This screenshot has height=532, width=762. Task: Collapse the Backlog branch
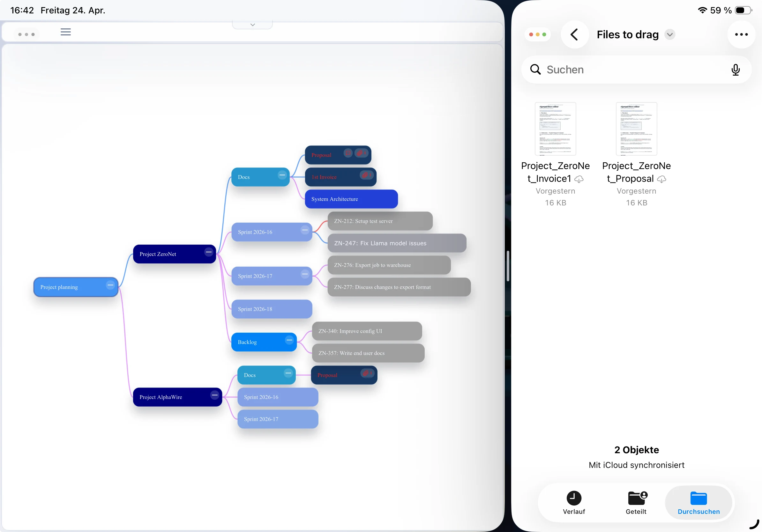pyautogui.click(x=289, y=340)
